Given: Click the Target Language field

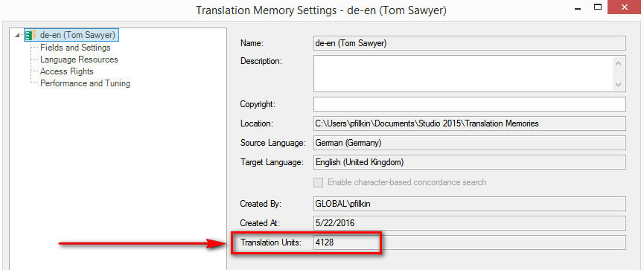Looking at the screenshot, I should 470,162.
